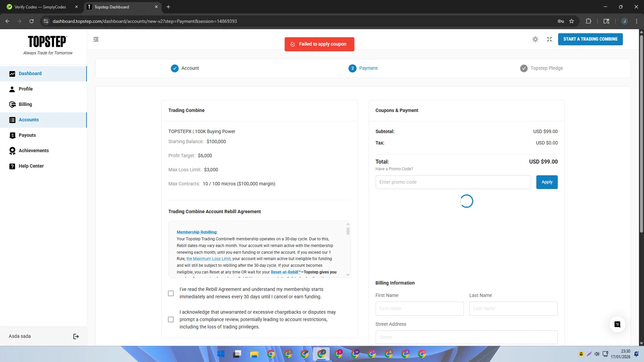Open Chrome's three-dot menu
Viewport: 644px width, 362px height.
click(x=637, y=21)
